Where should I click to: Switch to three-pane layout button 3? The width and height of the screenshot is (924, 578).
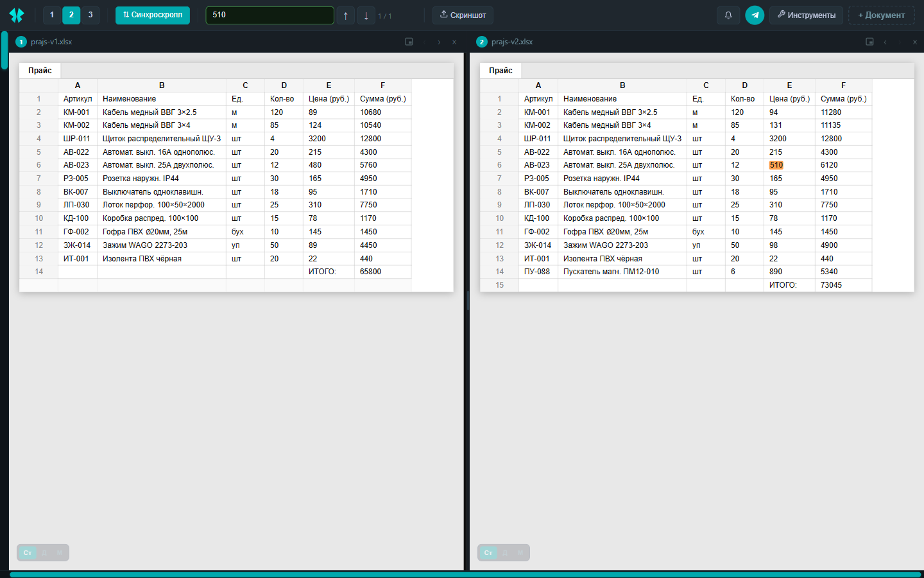(90, 15)
